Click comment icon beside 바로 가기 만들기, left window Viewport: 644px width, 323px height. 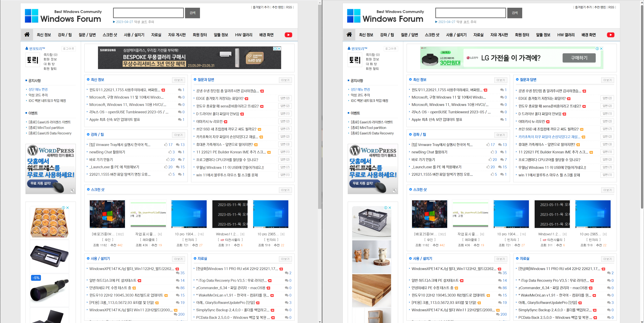pos(179,160)
